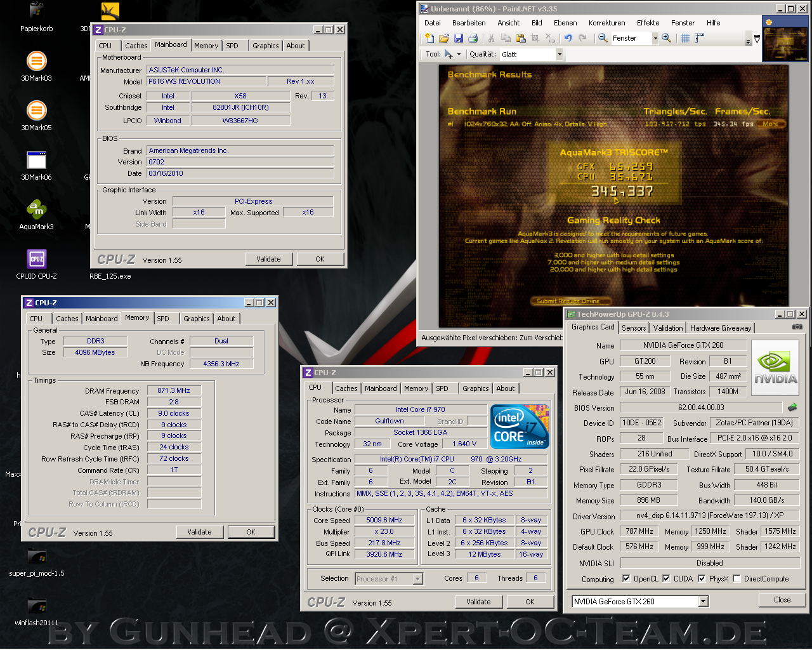812x650 pixels.
Task: Click Validate in the Mainboard CPU-Z window
Action: click(x=268, y=259)
